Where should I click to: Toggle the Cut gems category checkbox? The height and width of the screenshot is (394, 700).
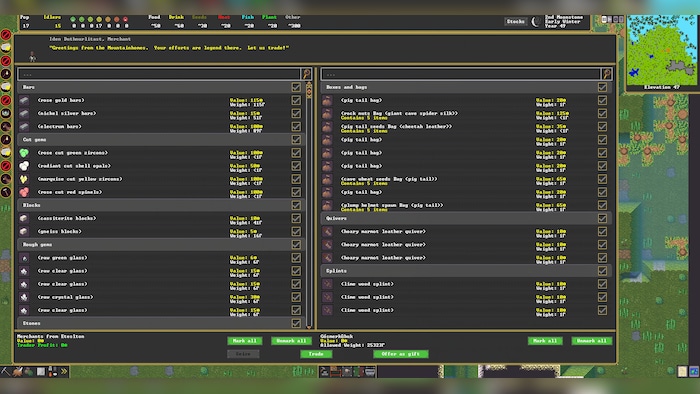(x=296, y=140)
